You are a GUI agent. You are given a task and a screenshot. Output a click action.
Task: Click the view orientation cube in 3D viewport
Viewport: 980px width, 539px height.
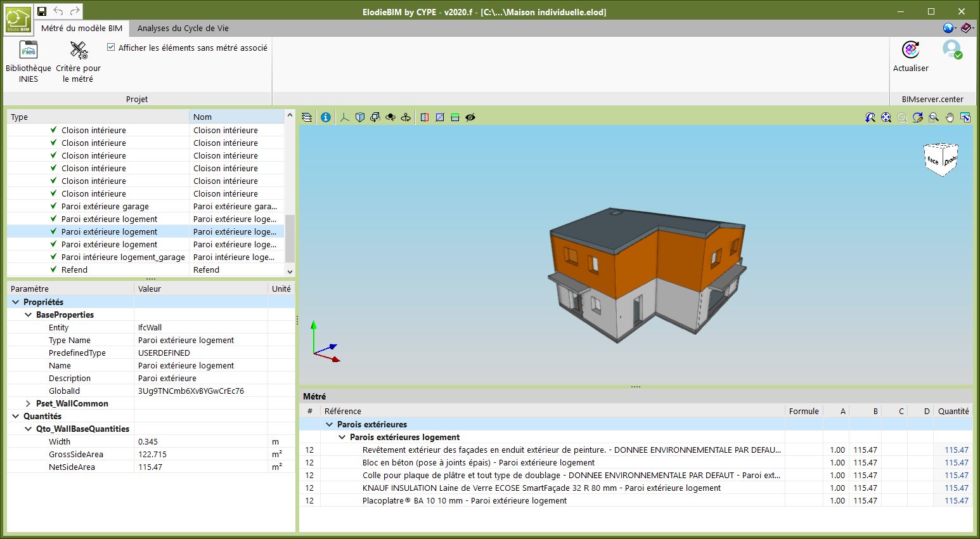tap(941, 159)
